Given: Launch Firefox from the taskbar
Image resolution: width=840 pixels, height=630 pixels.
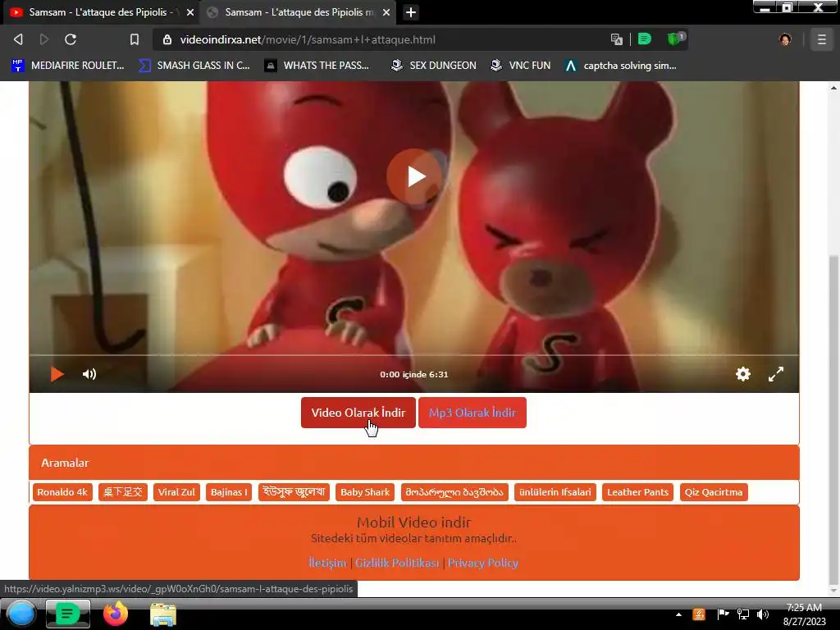Looking at the screenshot, I should coord(115,614).
